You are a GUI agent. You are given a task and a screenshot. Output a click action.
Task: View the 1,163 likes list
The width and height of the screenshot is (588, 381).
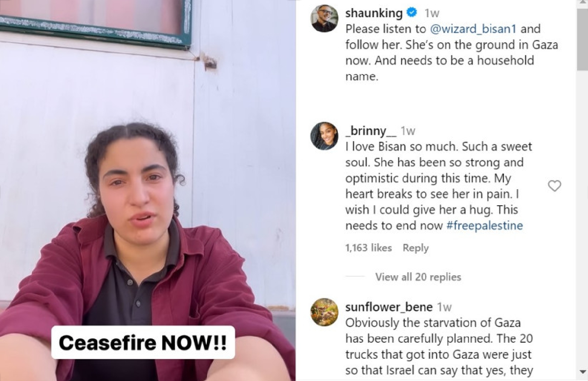pos(368,248)
